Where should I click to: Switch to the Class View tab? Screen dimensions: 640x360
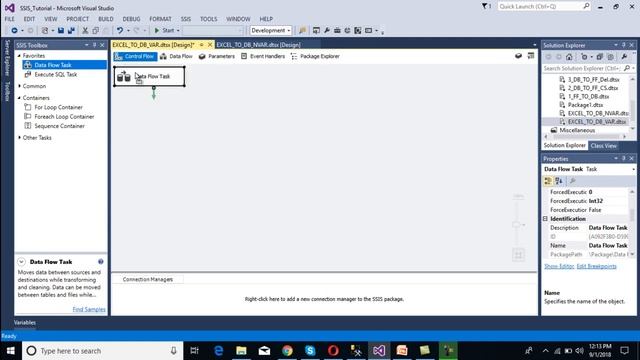[x=603, y=146]
